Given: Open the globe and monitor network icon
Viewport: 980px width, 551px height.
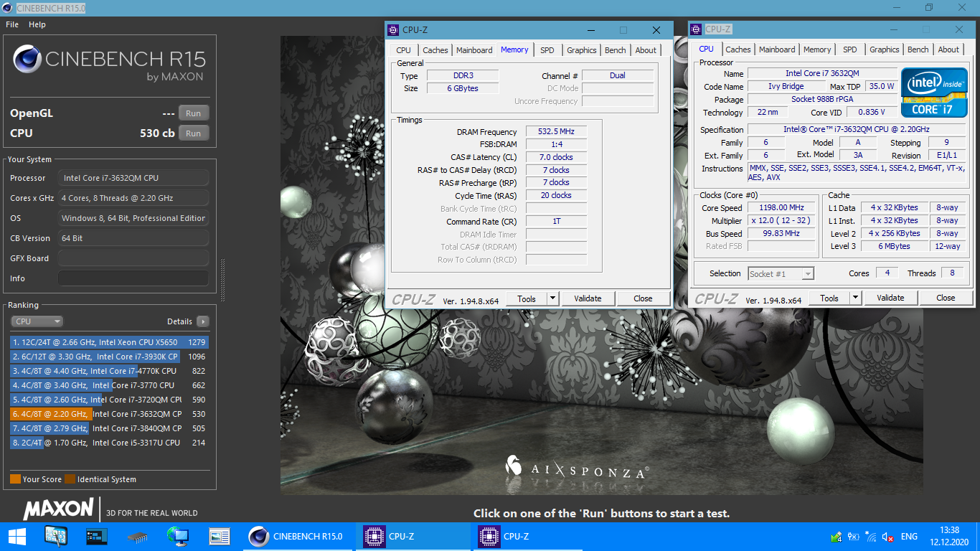Looking at the screenshot, I should [177, 536].
